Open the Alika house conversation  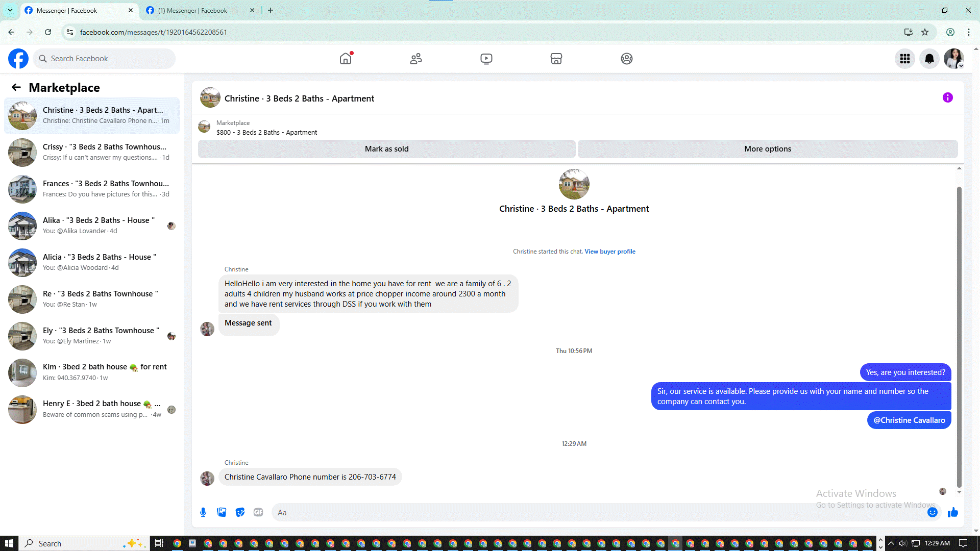[92, 226]
